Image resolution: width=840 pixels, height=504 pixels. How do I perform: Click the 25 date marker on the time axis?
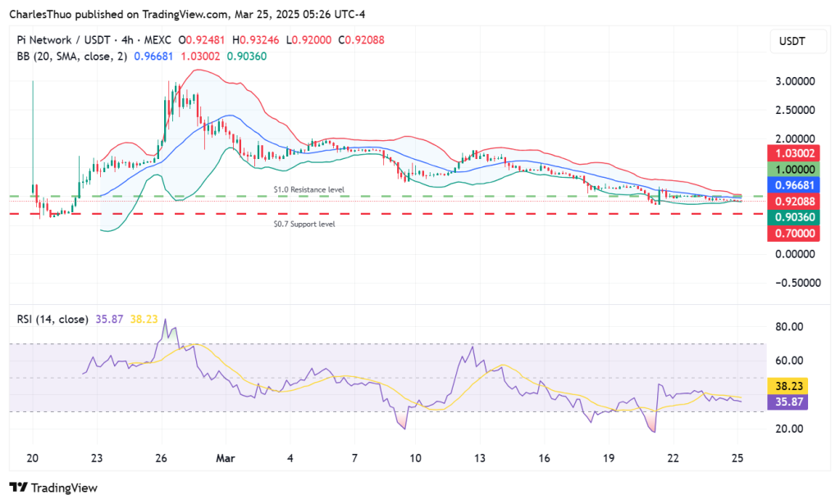737,459
